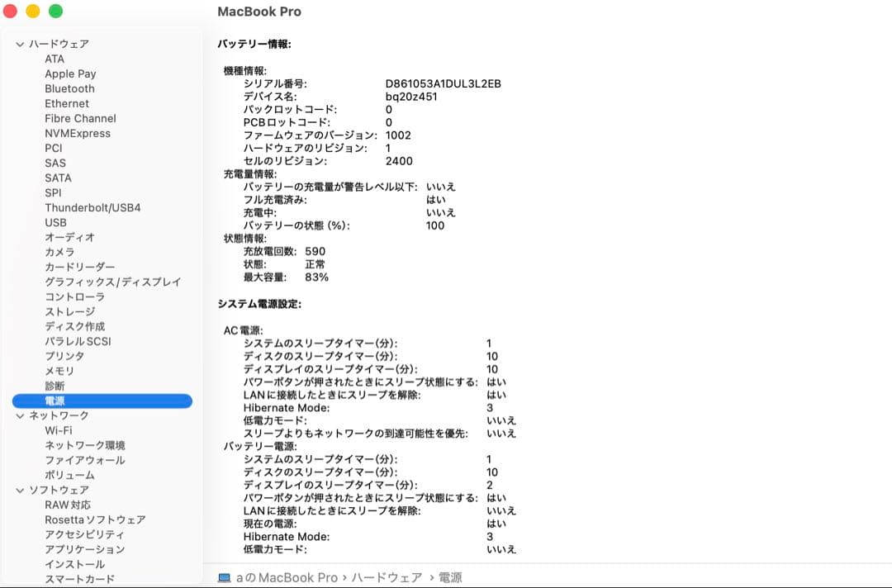The image size is (892, 588).
Task: Select NVMExpress in the hardware list
Action: (x=78, y=133)
